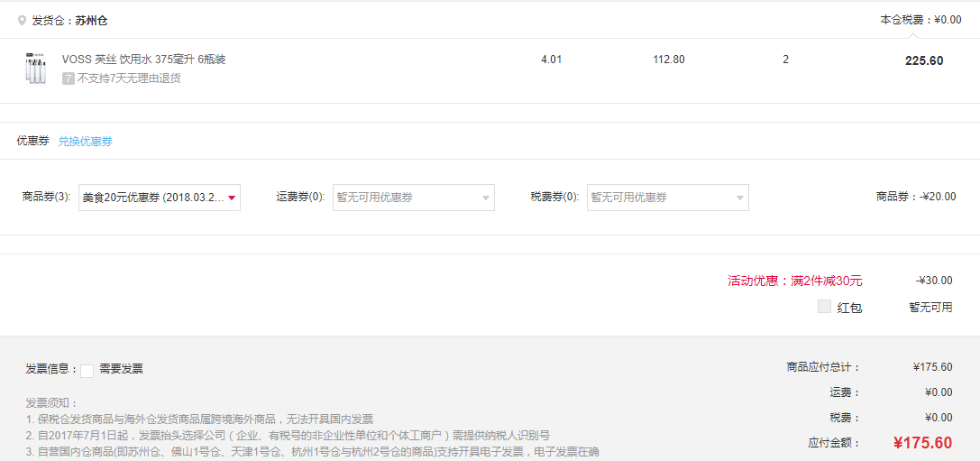Click the 商品应付总计 amount ¥175.60
The image size is (980, 461).
click(932, 367)
